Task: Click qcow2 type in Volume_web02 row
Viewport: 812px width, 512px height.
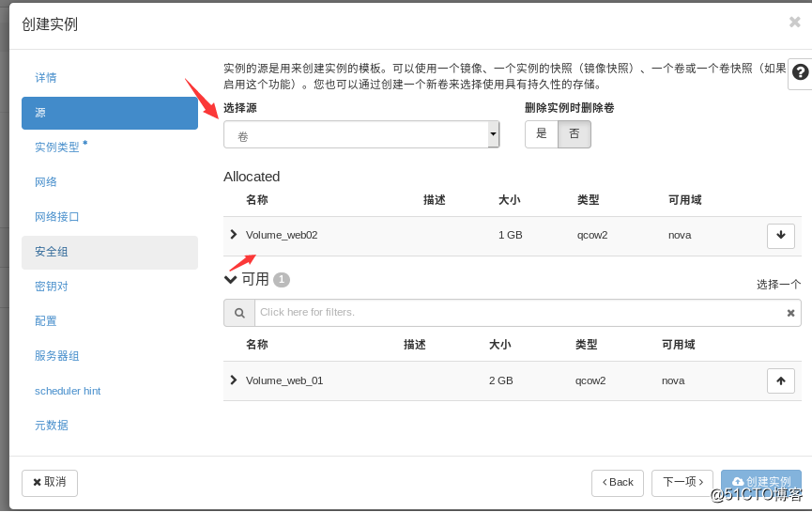Action: (592, 235)
